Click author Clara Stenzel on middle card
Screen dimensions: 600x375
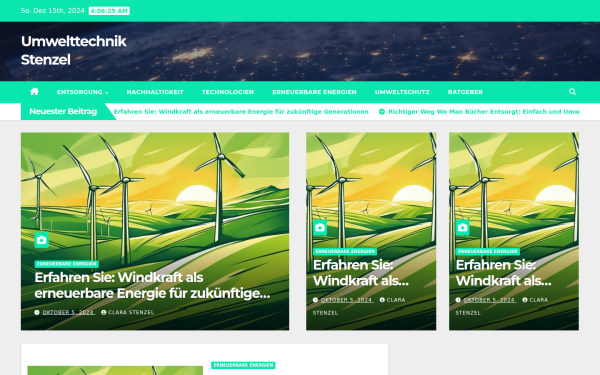[359, 306]
